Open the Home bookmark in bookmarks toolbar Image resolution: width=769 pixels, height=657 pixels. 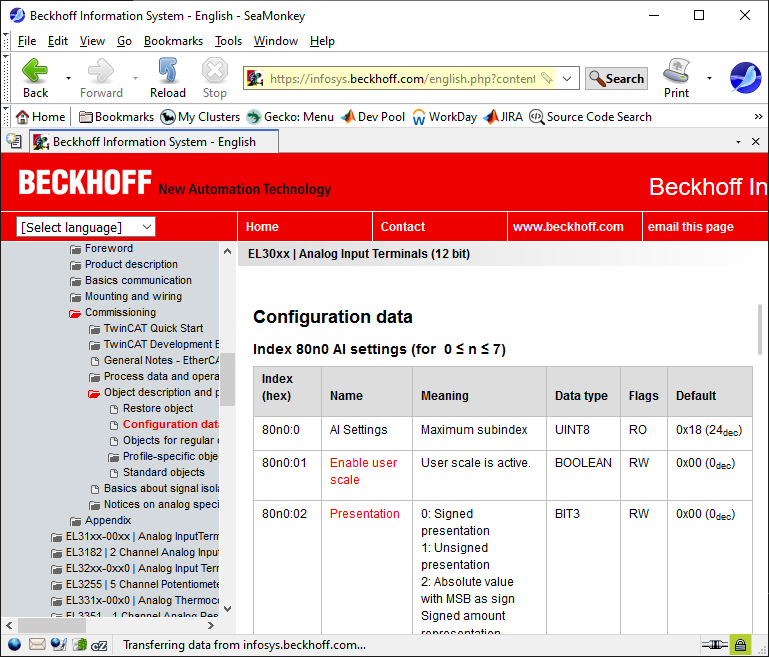coord(40,117)
